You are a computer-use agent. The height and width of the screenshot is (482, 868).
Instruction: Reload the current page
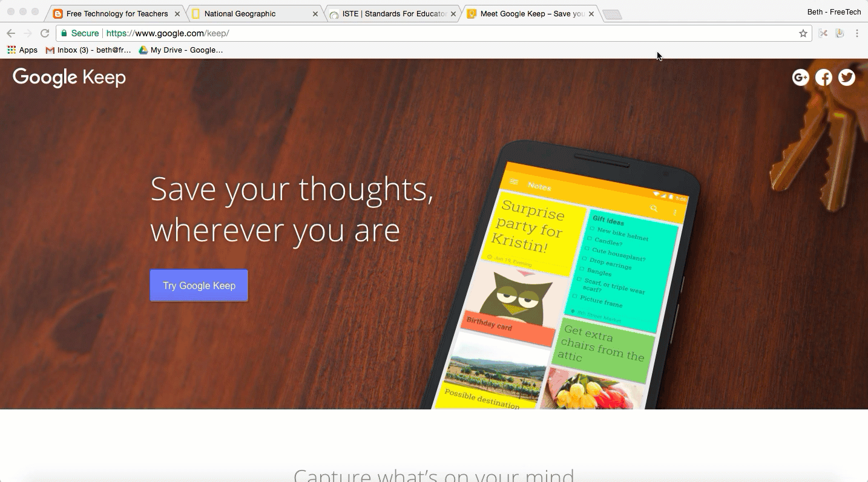[x=45, y=33]
